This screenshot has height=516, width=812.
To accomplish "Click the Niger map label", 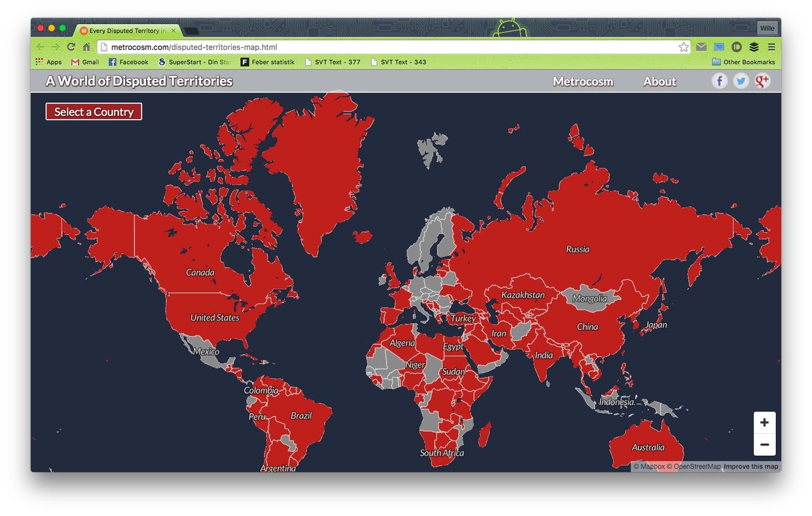I will [415, 365].
